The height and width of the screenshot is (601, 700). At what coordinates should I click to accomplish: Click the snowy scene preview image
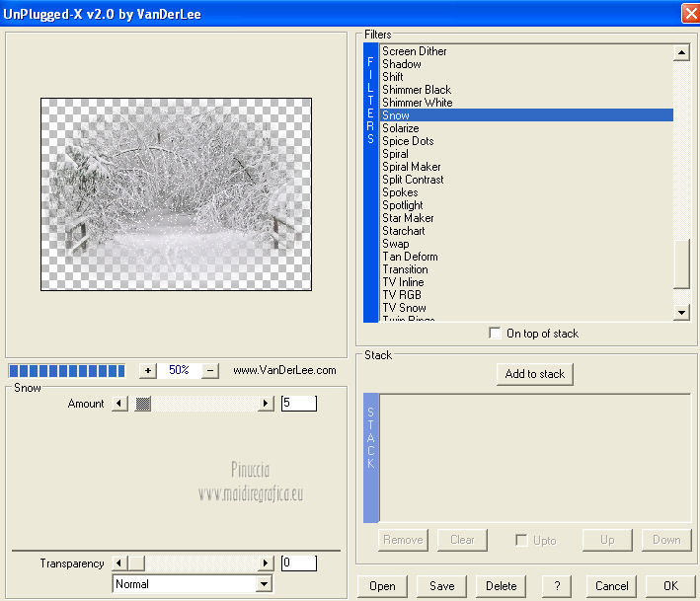click(x=176, y=194)
